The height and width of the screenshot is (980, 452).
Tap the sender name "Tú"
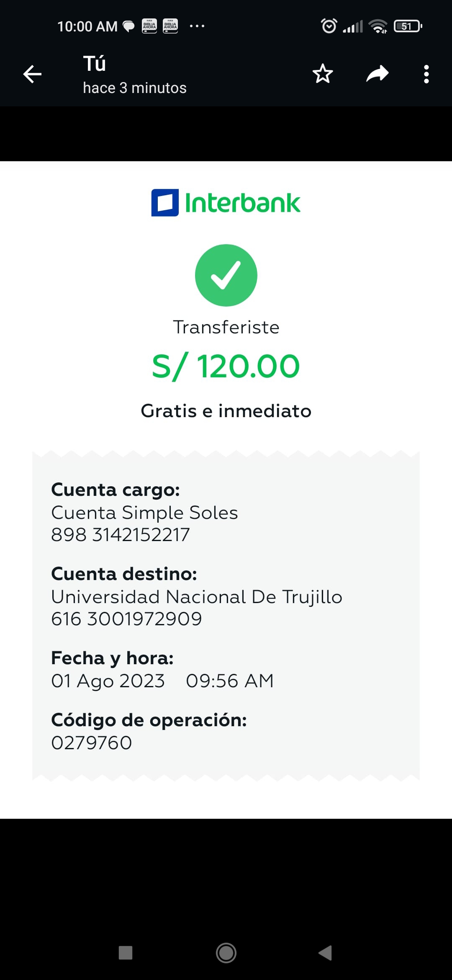[x=94, y=64]
